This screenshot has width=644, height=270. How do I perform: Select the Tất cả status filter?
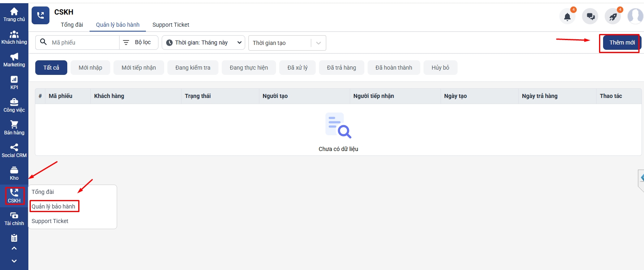tap(51, 68)
